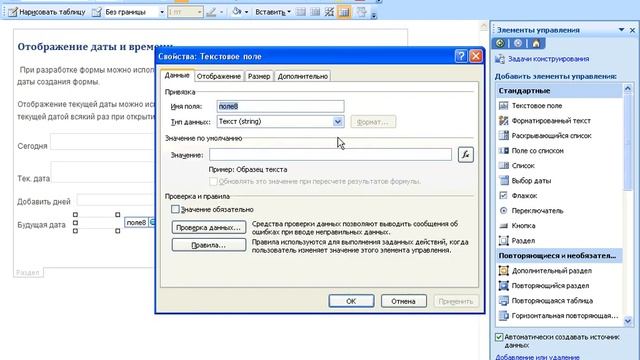Screen dimensions: 640x360
Task: Click the Значение default value input field
Action: (330, 155)
